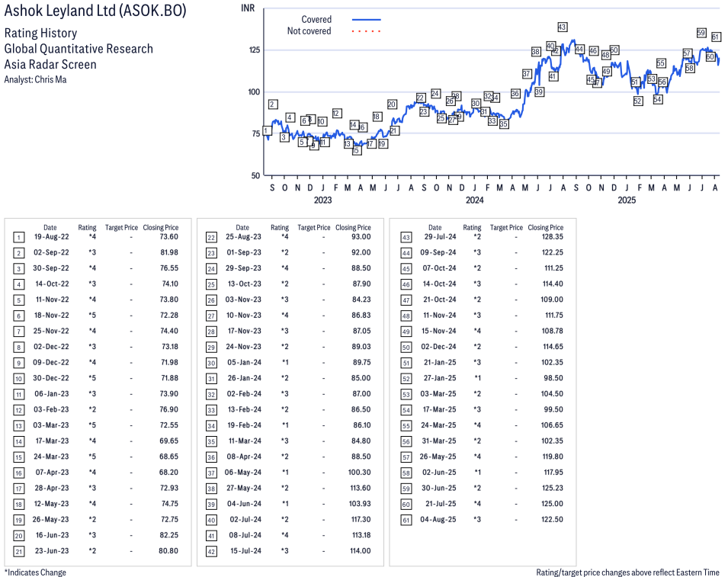
Task: Click index box 52 in the third table
Action: tap(406, 379)
